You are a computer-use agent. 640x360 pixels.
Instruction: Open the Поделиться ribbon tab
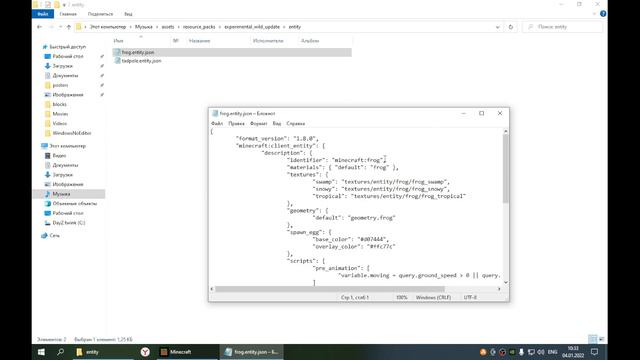(100, 14)
